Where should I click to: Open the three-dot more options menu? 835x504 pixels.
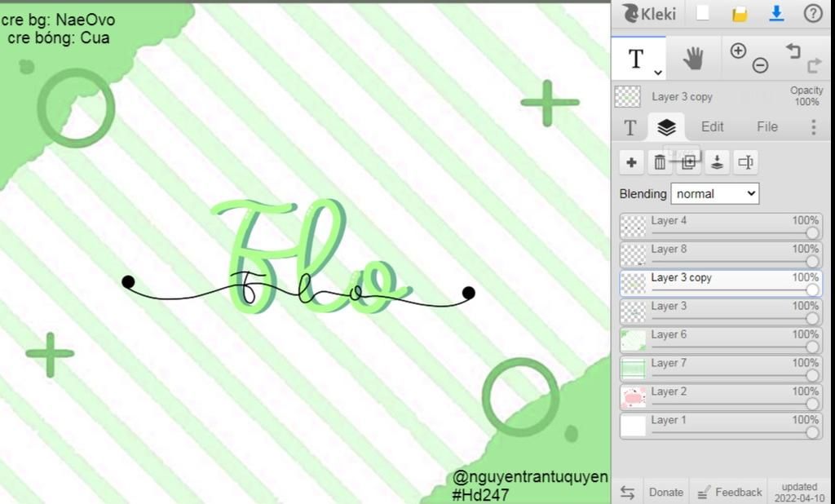[x=813, y=126]
